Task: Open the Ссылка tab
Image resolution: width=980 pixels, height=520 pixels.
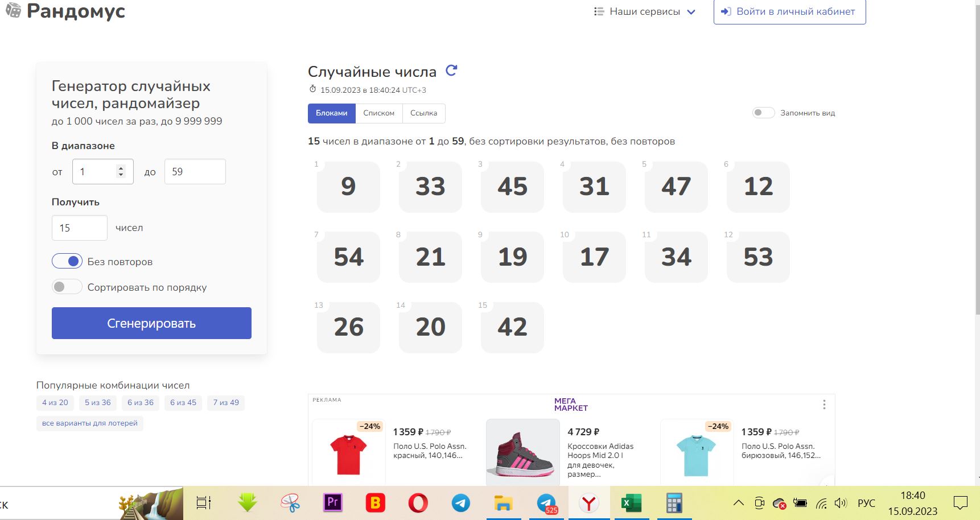Action: pos(424,113)
